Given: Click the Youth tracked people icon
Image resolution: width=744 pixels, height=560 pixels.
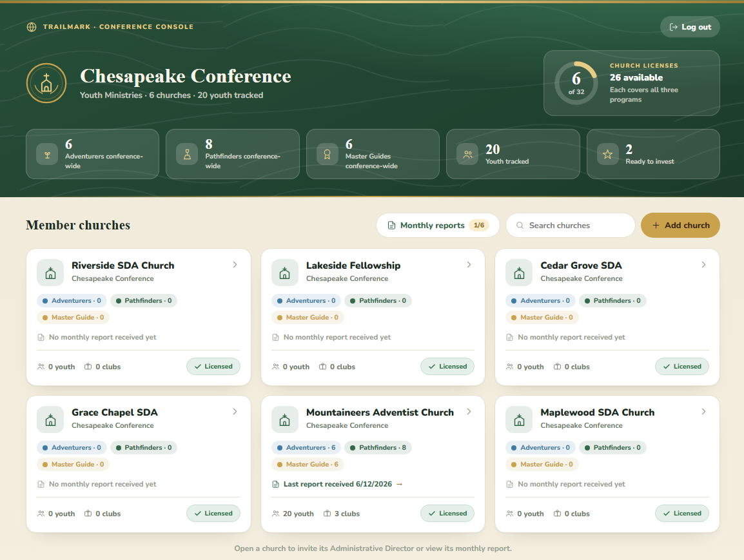Looking at the screenshot, I should coord(468,155).
